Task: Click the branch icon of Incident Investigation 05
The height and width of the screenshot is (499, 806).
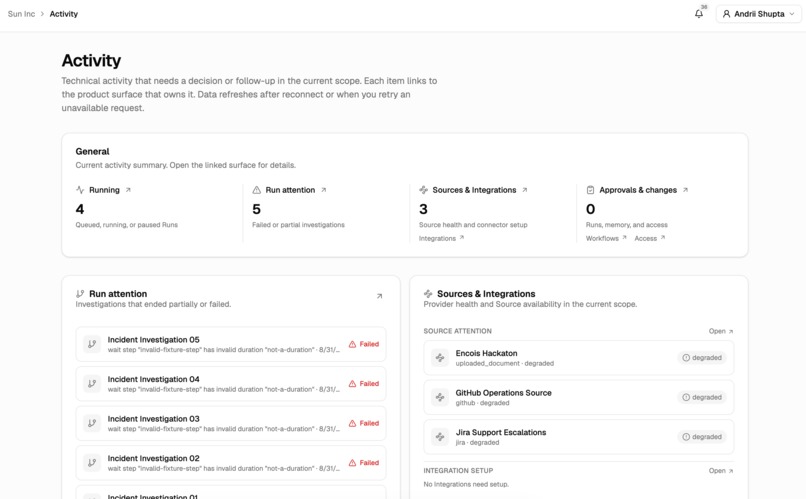Action: 92,344
